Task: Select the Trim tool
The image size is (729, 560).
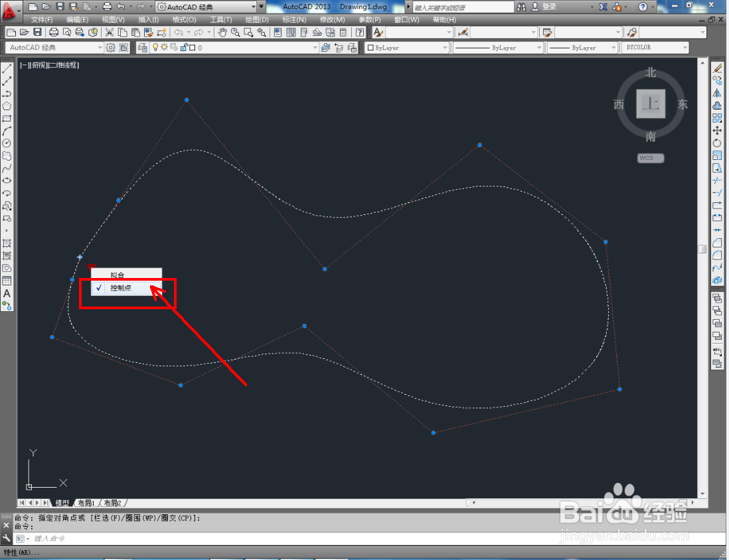Action: (717, 180)
